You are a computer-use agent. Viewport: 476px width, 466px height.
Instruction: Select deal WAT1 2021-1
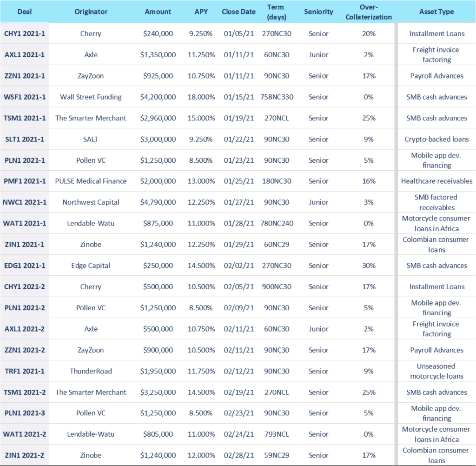coord(25,223)
